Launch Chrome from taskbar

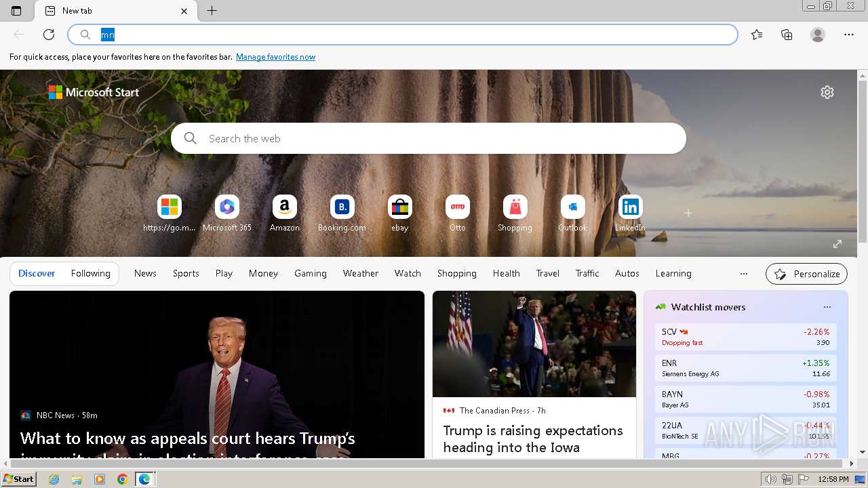pyautogui.click(x=122, y=479)
